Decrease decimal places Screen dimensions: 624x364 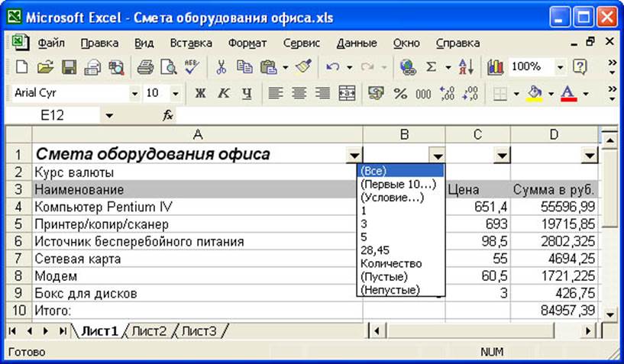470,94
